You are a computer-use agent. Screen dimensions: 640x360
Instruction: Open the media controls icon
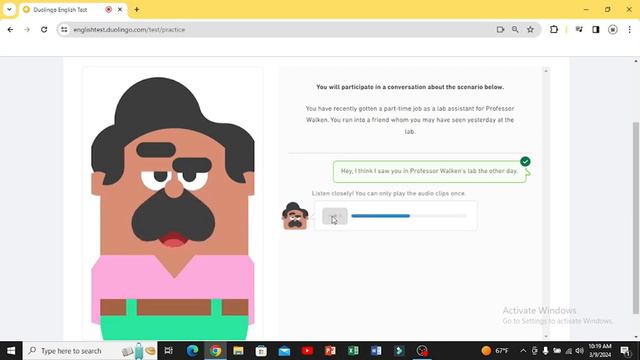[x=579, y=30]
